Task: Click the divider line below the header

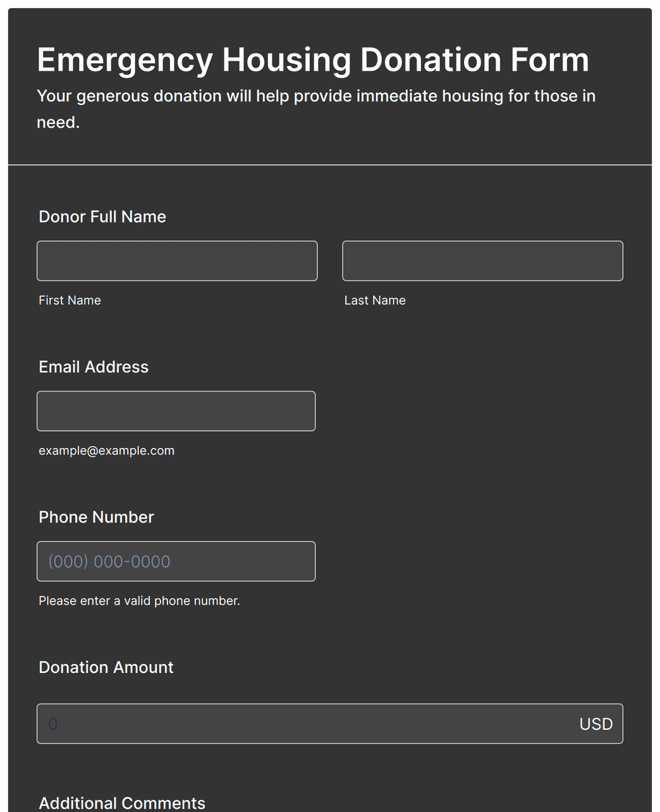Action: [x=330, y=165]
